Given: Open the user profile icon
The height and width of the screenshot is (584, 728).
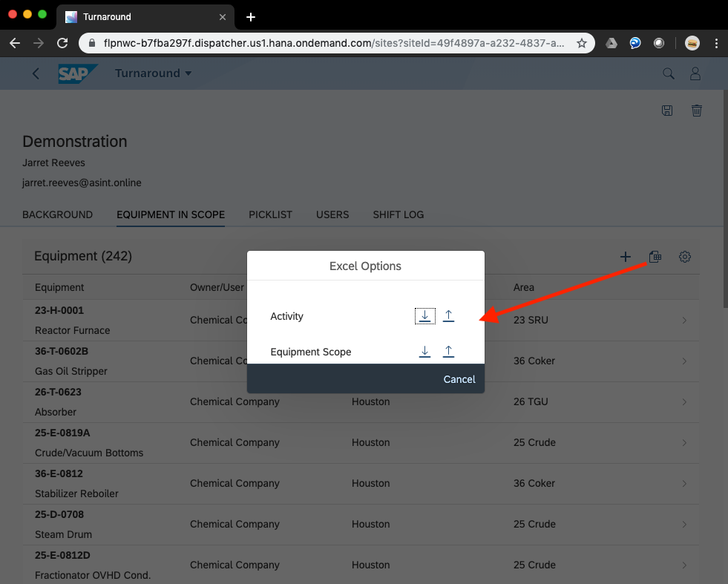Looking at the screenshot, I should point(695,73).
